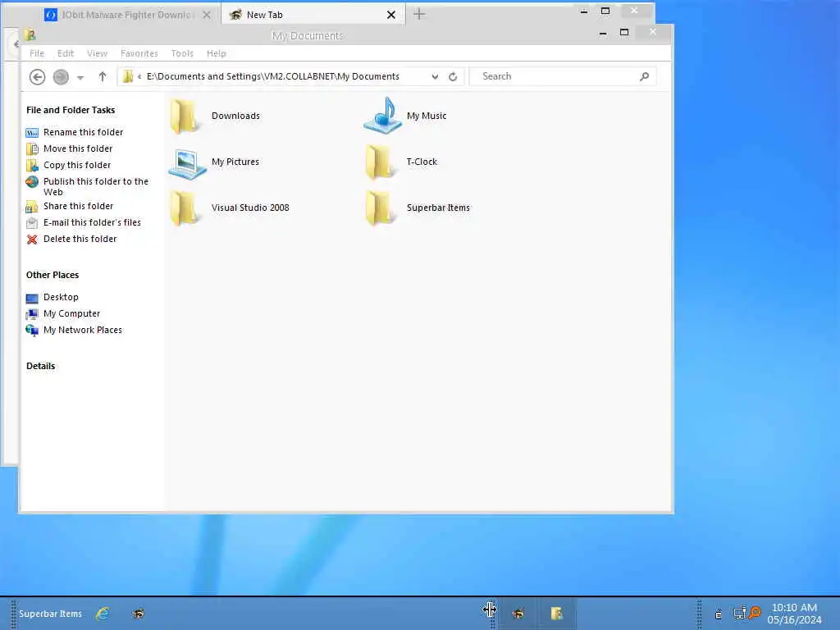Click the greyed Forward navigation button

point(61,77)
